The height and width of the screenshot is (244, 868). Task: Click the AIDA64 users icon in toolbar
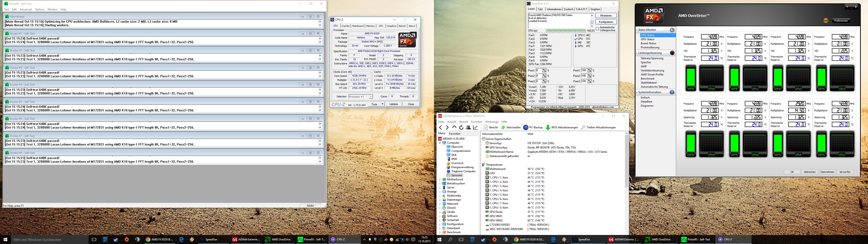(468, 128)
